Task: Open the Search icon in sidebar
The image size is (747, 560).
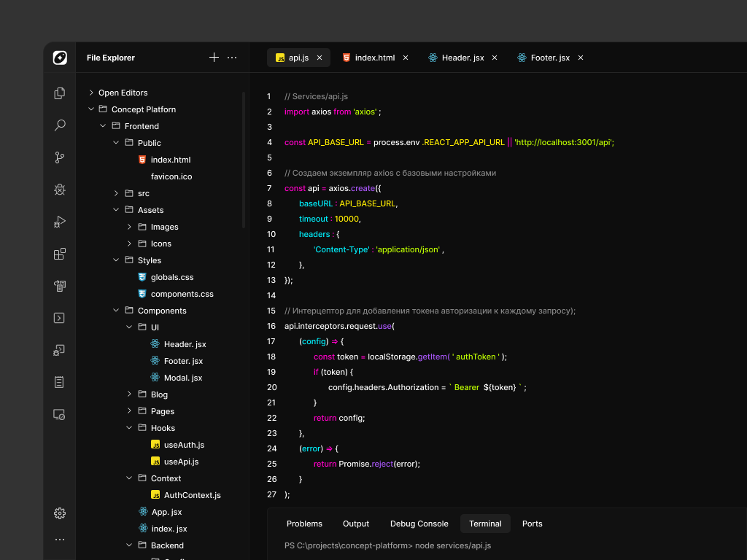Action: pyautogui.click(x=60, y=125)
